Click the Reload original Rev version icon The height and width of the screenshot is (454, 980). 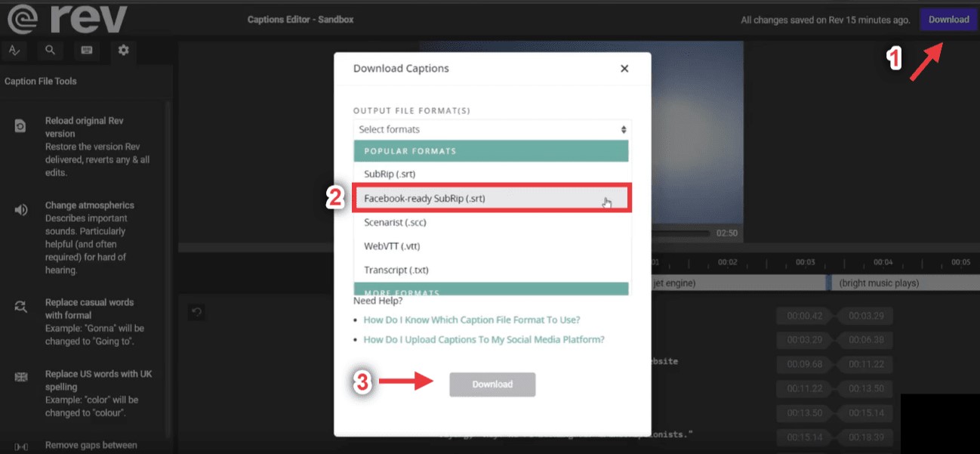(x=21, y=126)
